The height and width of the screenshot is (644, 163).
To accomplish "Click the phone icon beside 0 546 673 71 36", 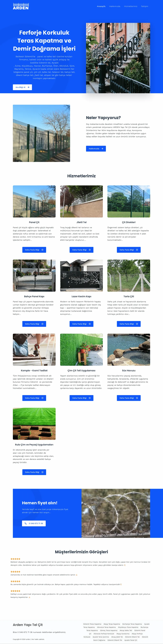I will click(x=25, y=523).
